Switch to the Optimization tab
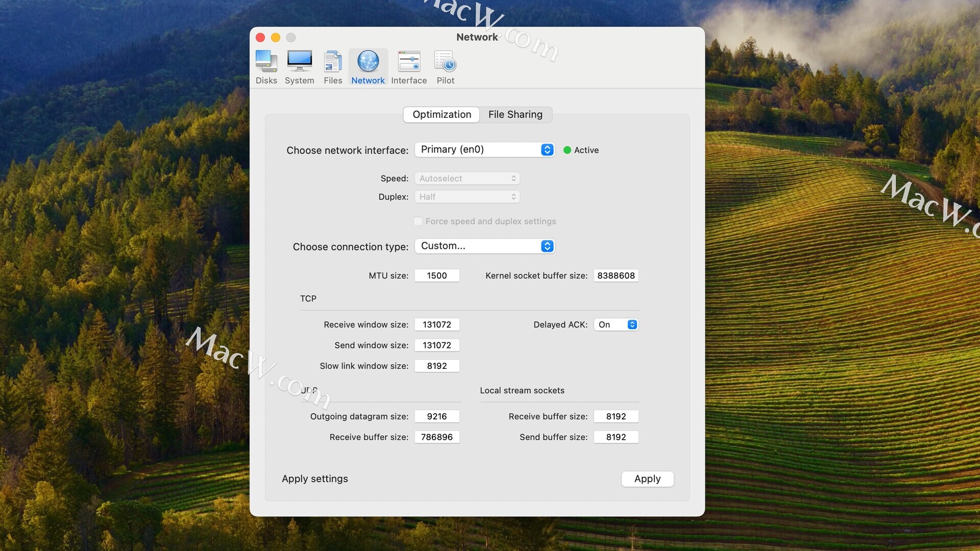980x551 pixels. pos(442,114)
